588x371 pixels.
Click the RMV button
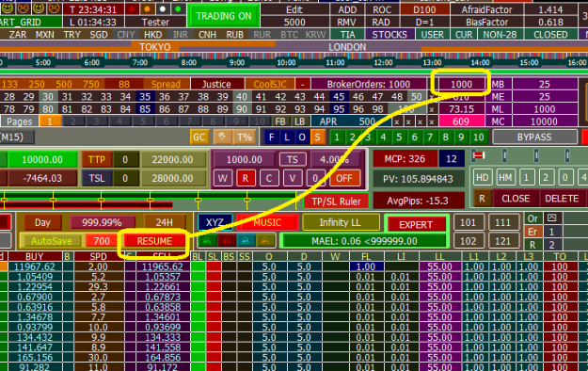(x=347, y=23)
